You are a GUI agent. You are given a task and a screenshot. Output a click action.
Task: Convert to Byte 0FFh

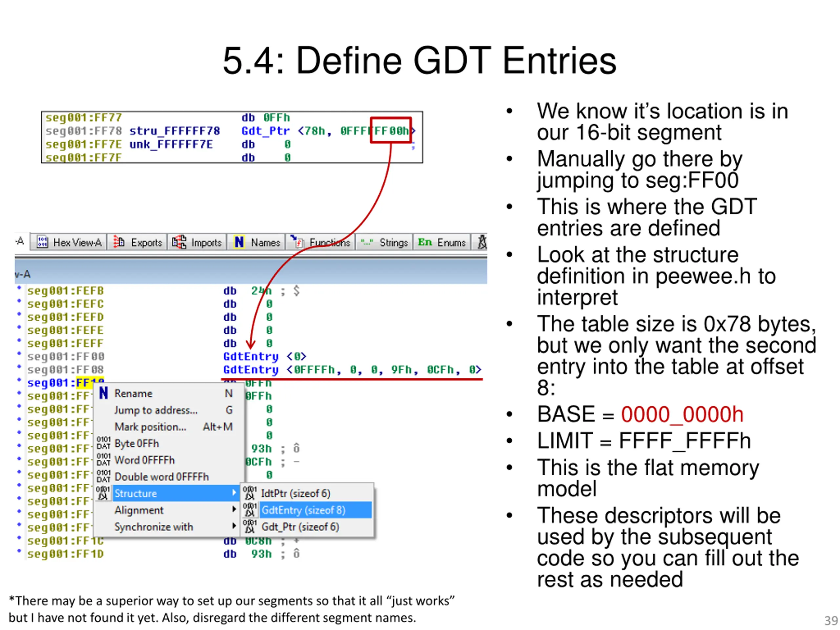169,444
